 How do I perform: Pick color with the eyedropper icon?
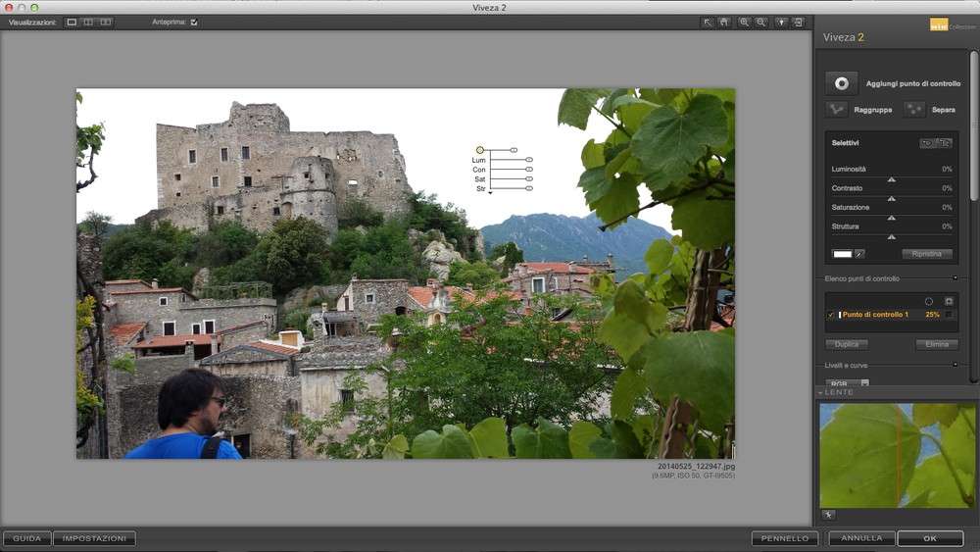point(859,254)
